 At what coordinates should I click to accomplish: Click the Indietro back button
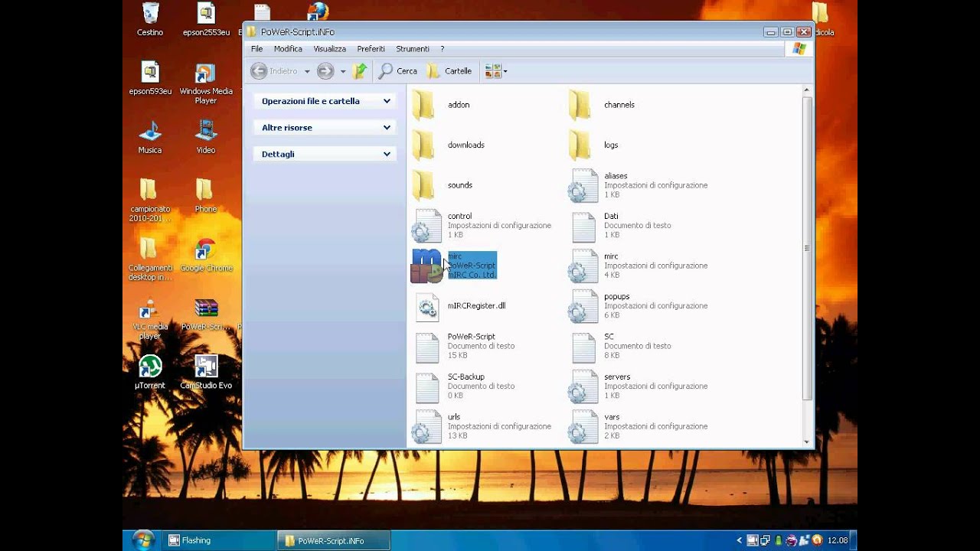[273, 71]
